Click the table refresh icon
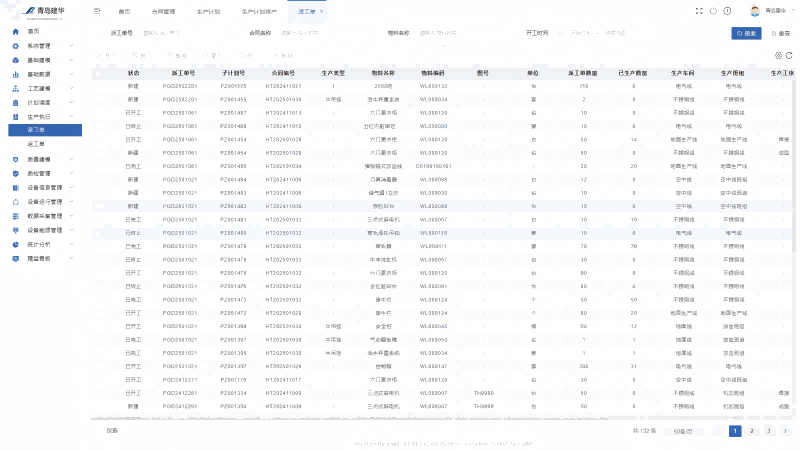The height and width of the screenshot is (450, 800). click(789, 55)
